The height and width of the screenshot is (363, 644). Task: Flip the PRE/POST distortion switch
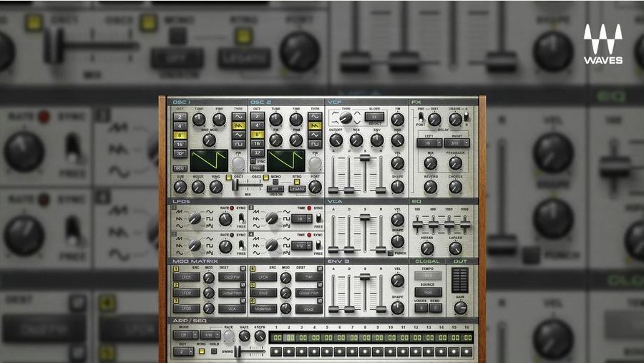(x=421, y=117)
